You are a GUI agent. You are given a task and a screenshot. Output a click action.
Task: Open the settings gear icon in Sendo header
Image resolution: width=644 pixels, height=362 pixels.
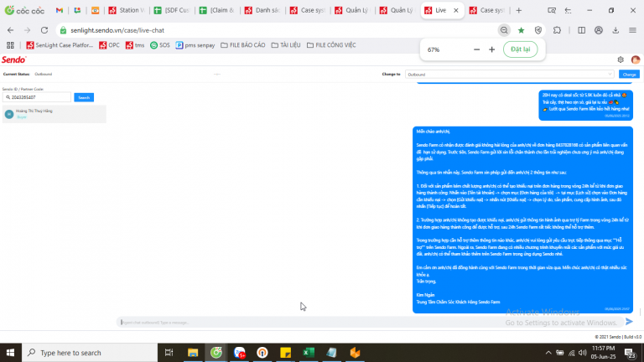click(x=621, y=60)
